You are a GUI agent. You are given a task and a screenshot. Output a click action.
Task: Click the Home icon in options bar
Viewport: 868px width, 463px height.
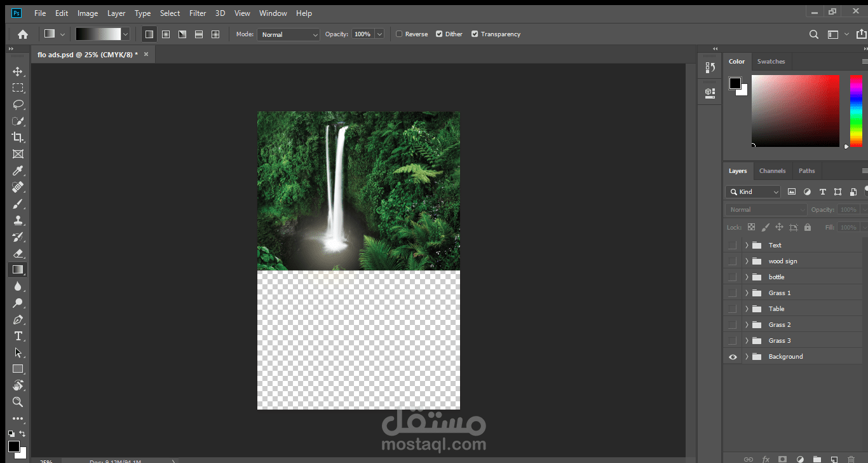(23, 34)
